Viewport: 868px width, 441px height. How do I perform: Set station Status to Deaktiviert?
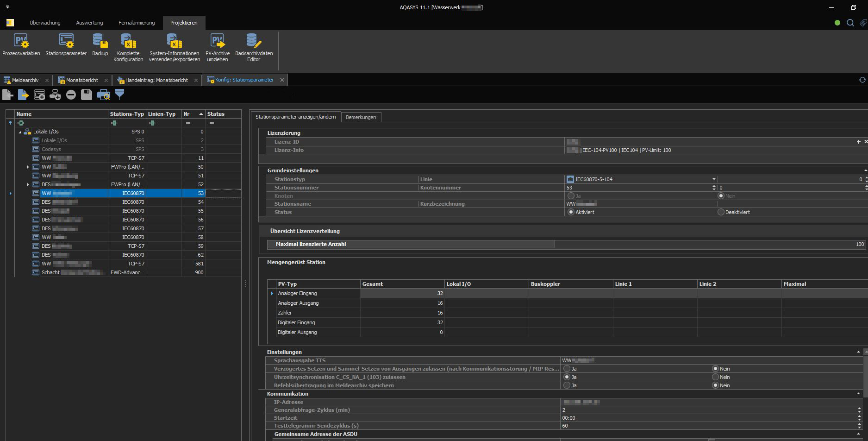[x=721, y=212]
